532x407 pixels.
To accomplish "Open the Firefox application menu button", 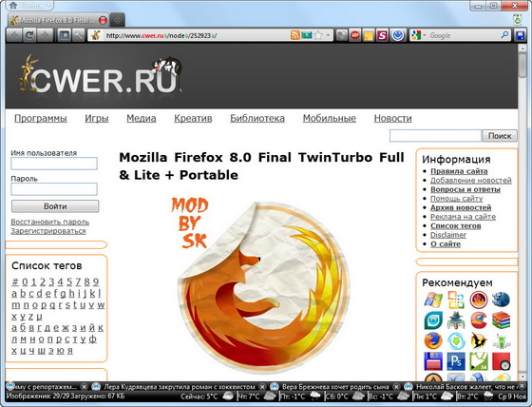I will [29, 6].
